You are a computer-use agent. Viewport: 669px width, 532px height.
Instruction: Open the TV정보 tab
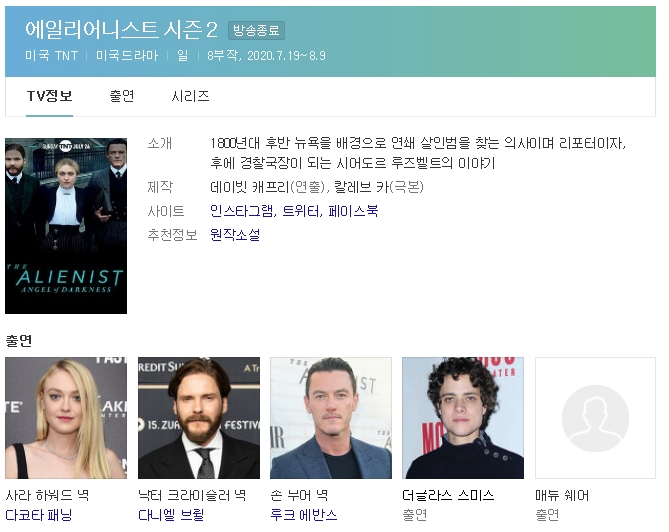pyautogui.click(x=49, y=96)
